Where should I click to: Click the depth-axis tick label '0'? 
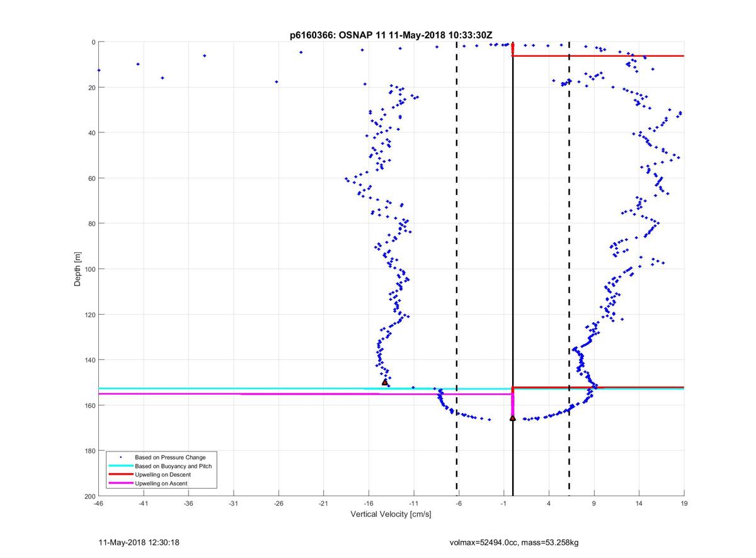(93, 42)
